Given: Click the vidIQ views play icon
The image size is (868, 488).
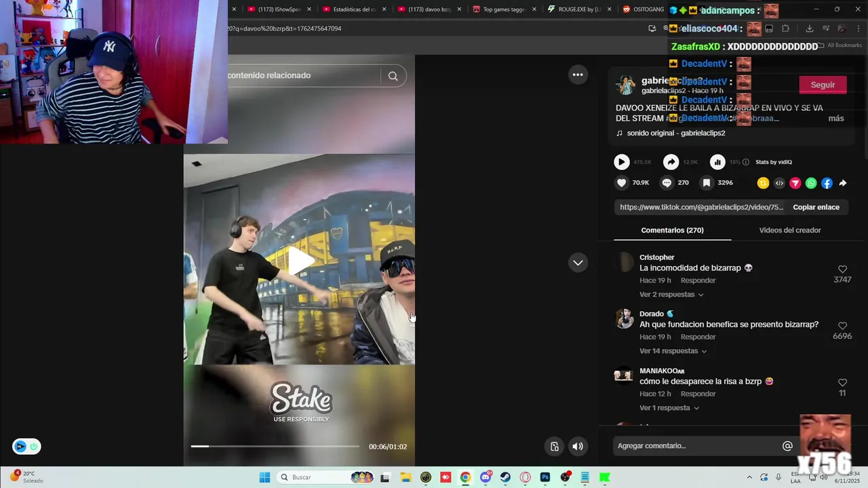Looking at the screenshot, I should [x=622, y=162].
